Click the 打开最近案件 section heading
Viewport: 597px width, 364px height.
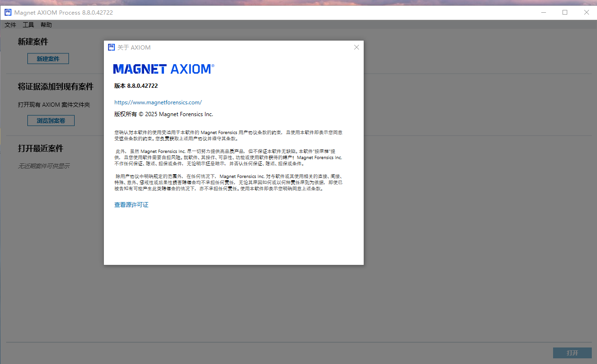point(41,148)
